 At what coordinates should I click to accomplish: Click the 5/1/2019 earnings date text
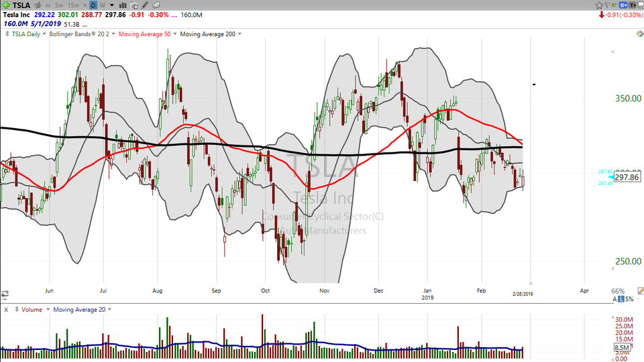click(x=46, y=24)
